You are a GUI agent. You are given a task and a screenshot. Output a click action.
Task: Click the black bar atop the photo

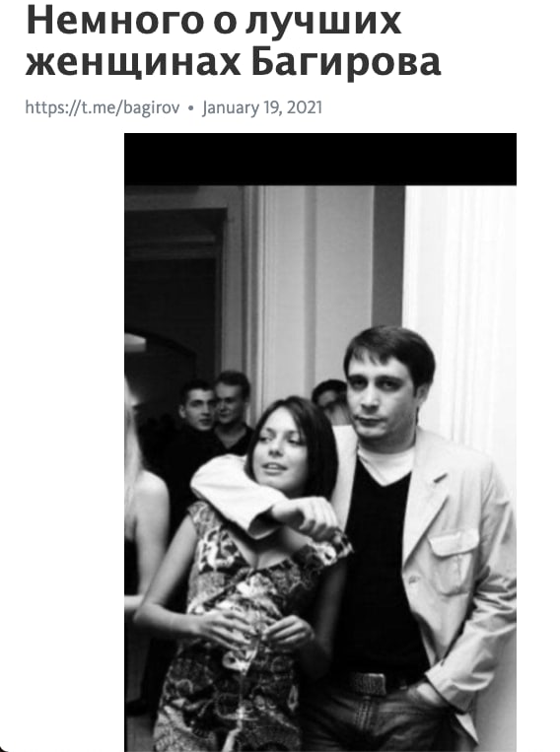320,160
